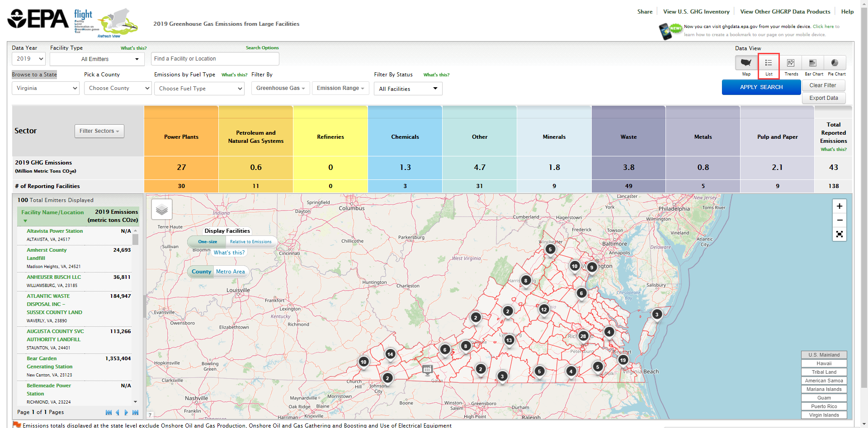Viewport: 868px width, 428px height.
Task: Open the Data Year dropdown
Action: [x=29, y=59]
